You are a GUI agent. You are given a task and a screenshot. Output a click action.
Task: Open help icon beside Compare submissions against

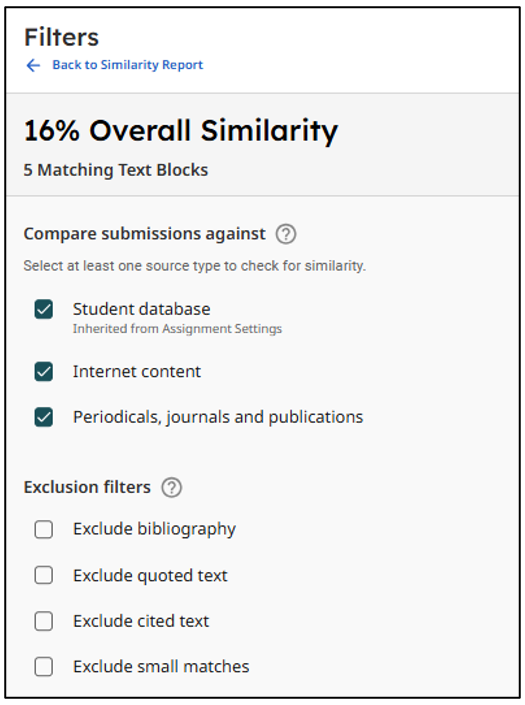tap(286, 234)
